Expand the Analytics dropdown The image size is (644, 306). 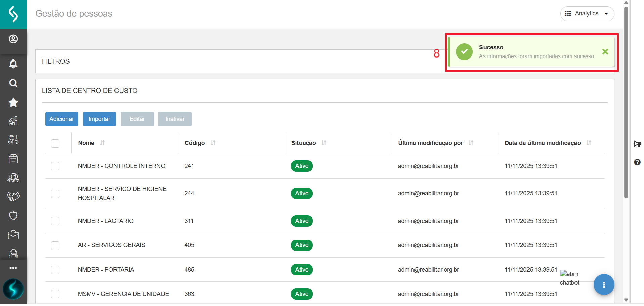pyautogui.click(x=587, y=14)
